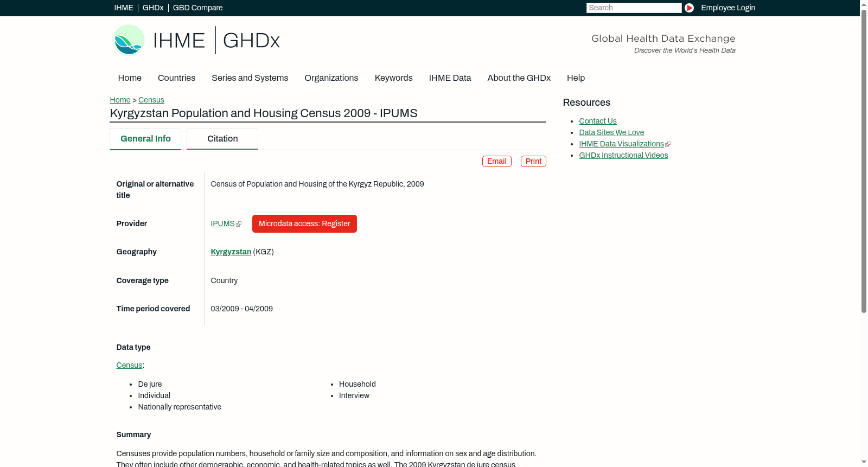Screen dimensions: 868x467
Task: Open the IPUMS provider link
Action: point(222,223)
